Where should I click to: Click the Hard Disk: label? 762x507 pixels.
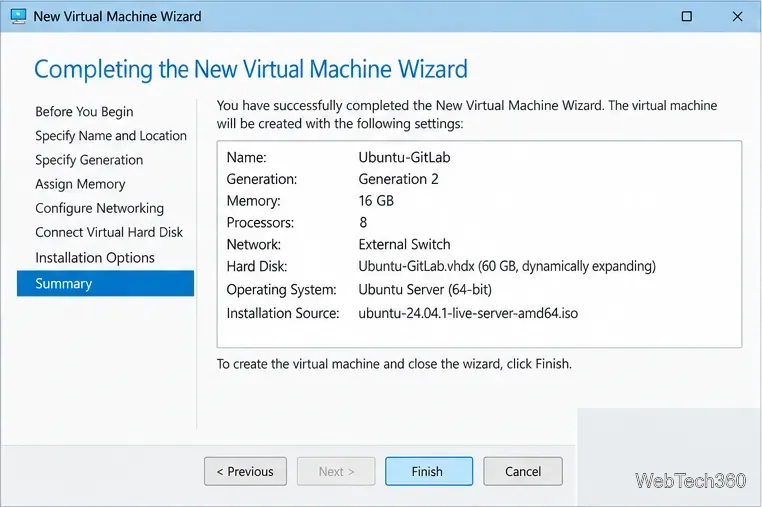click(x=257, y=266)
